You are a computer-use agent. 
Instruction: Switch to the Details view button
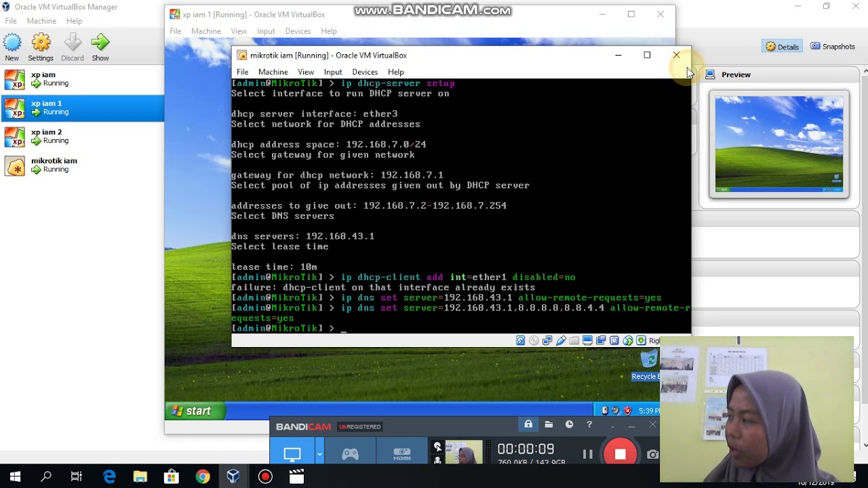click(x=783, y=47)
